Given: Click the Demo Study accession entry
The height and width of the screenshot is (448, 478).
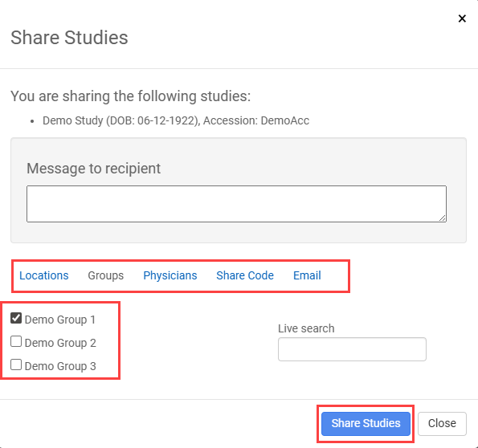Looking at the screenshot, I should coord(176,120).
